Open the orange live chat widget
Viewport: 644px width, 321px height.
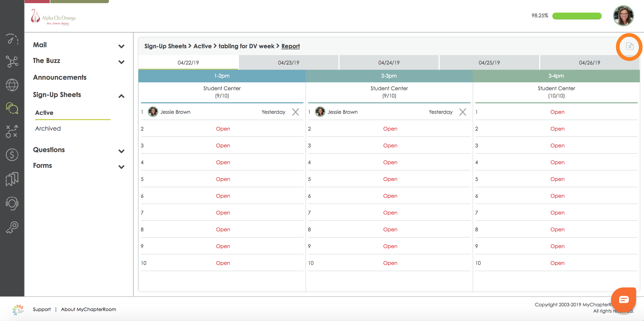(x=624, y=299)
